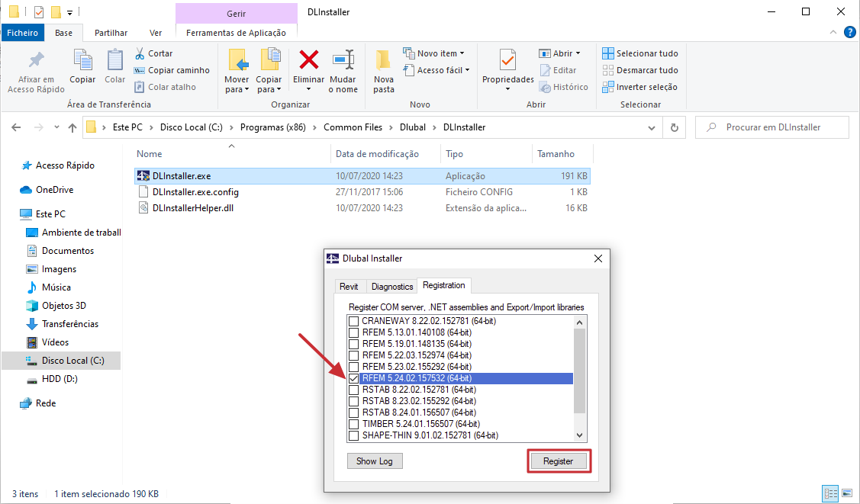The width and height of the screenshot is (860, 504).
Task: Click the Copiar para icon
Action: coord(269,59)
